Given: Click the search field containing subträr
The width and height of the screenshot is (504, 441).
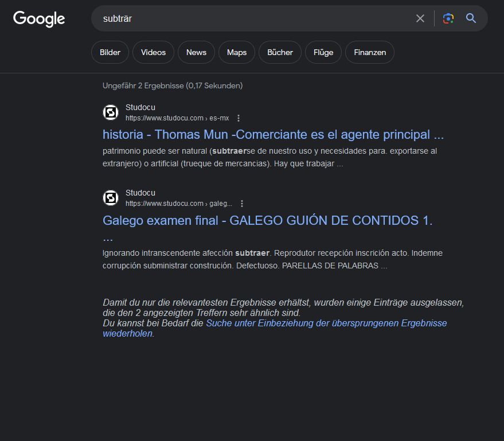Looking at the screenshot, I should pyautogui.click(x=252, y=18).
